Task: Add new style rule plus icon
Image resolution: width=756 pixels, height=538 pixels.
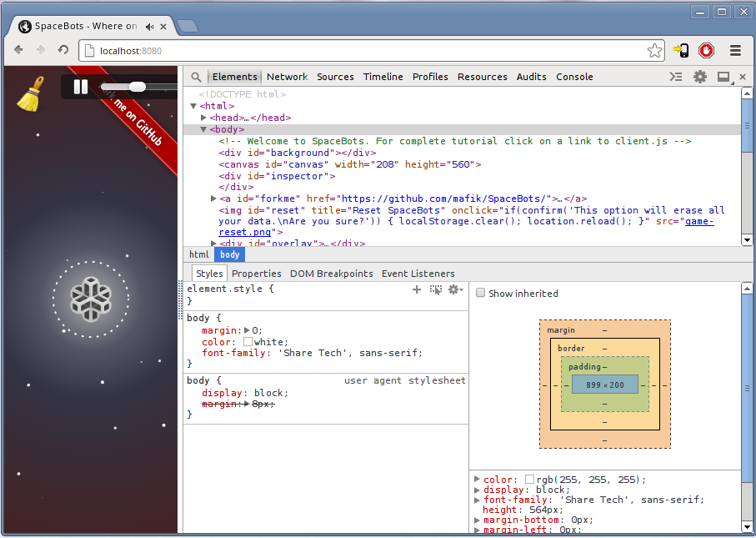Action: point(417,289)
